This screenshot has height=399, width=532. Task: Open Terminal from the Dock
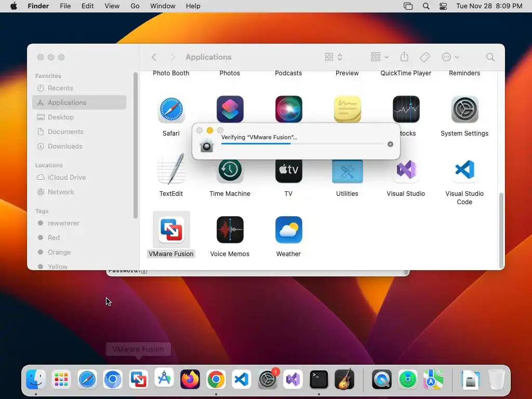point(319,379)
